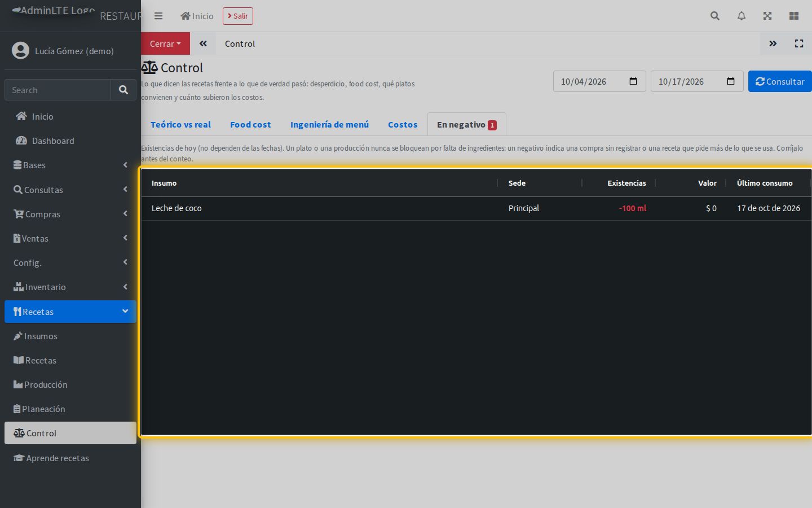Sort by the Existencias column header
The image size is (812, 508).
click(619, 183)
